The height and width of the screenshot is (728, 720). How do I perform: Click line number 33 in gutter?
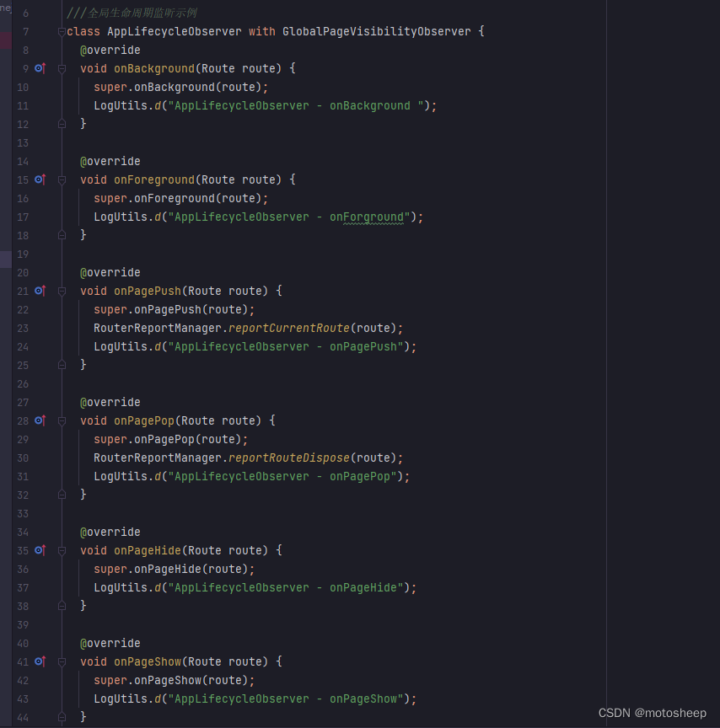click(23, 513)
